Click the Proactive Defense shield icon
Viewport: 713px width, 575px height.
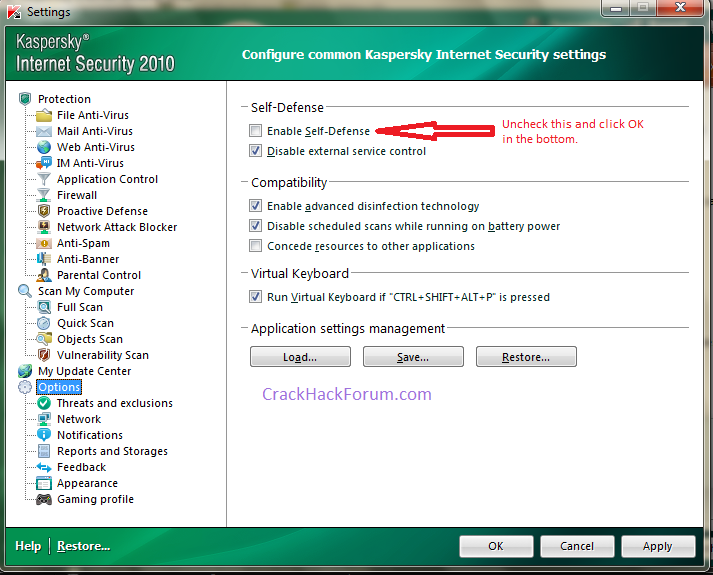pos(44,211)
